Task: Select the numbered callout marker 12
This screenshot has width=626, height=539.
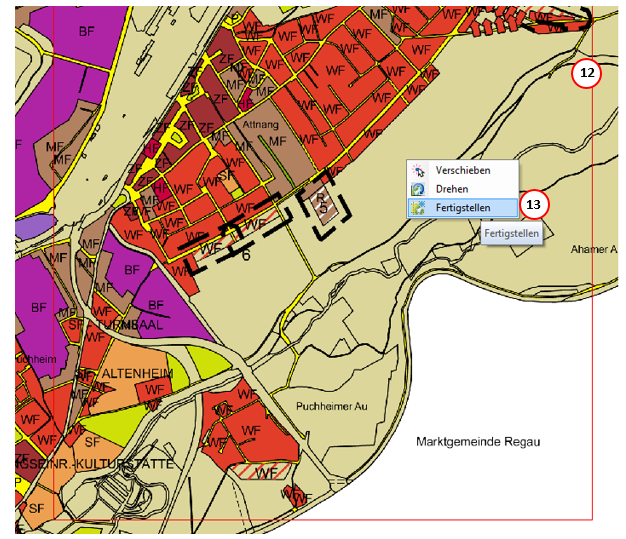Action: click(586, 73)
